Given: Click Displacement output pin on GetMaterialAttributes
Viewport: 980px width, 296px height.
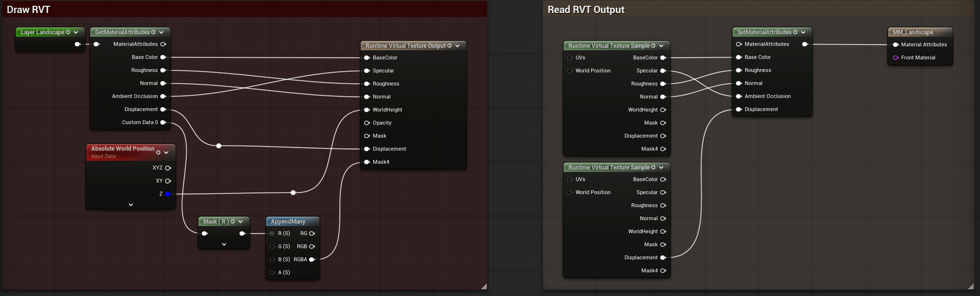Looking at the screenshot, I should coord(163,110).
